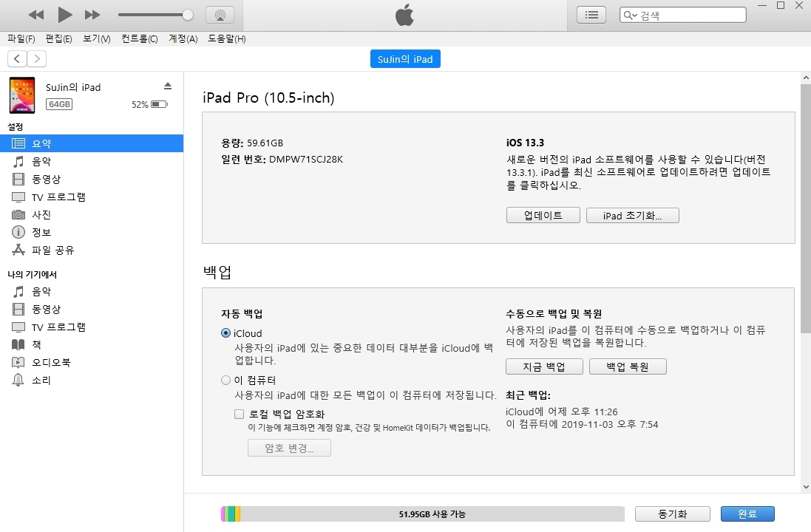Click the iPad 초기화... button

point(633,215)
